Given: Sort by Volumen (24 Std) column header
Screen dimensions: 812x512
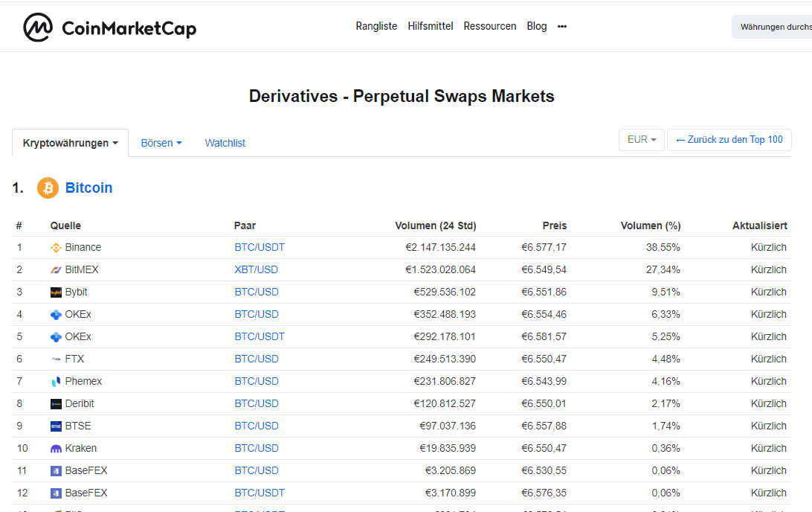Looking at the screenshot, I should click(436, 226).
